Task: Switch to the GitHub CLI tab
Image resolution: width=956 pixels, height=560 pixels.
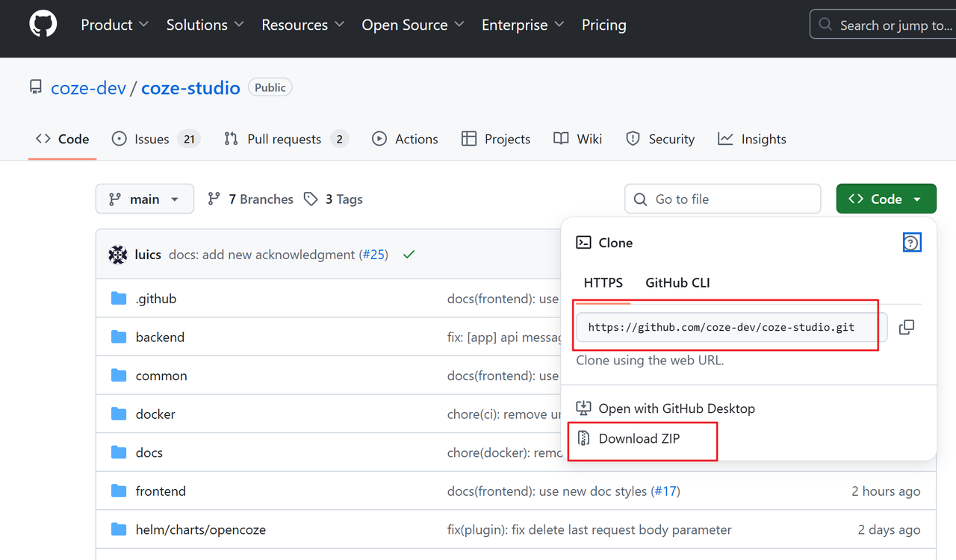Action: click(x=677, y=282)
